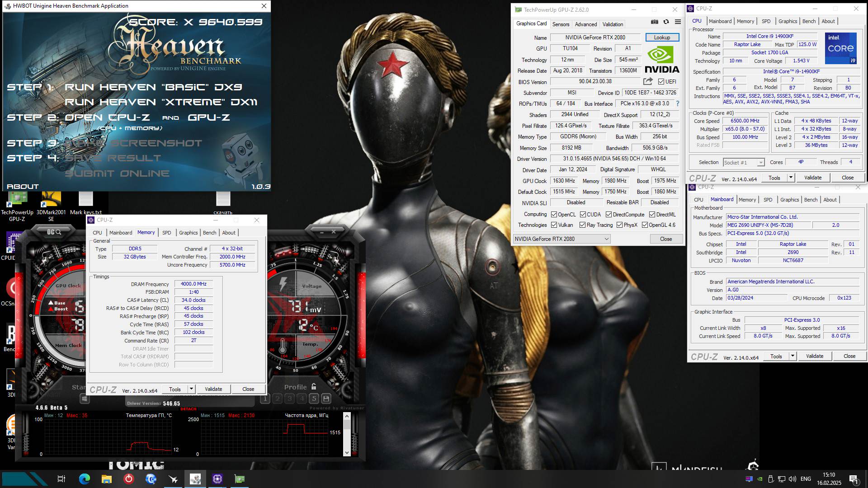Toggle the OpenGL 4.6 checkbox
Image resolution: width=868 pixels, height=488 pixels.
tap(645, 225)
